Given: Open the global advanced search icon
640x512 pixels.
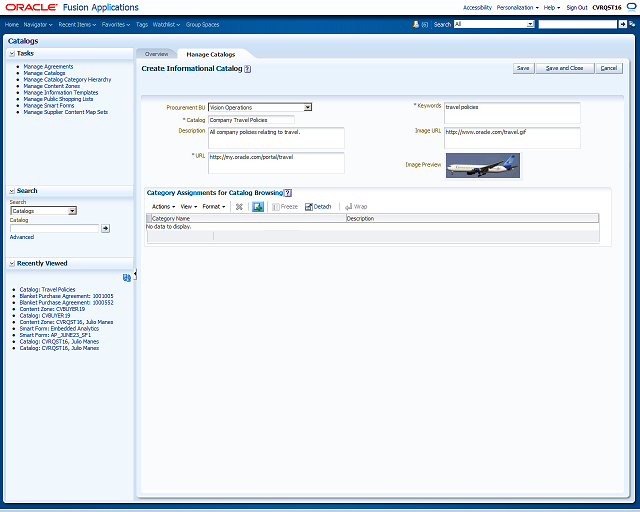Looking at the screenshot, I should [632, 24].
